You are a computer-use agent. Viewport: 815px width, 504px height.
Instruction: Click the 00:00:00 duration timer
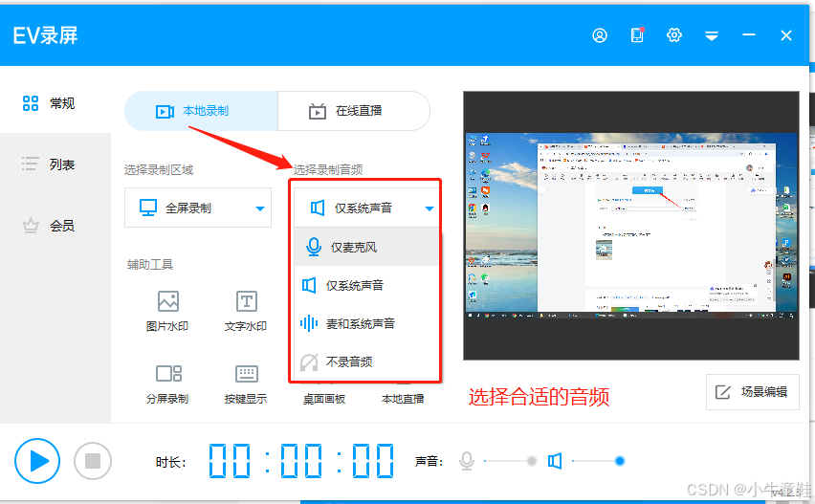point(301,461)
